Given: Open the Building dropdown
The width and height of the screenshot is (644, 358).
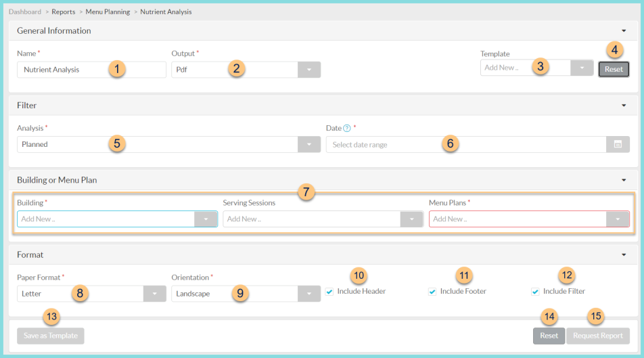Looking at the screenshot, I should pyautogui.click(x=206, y=219).
